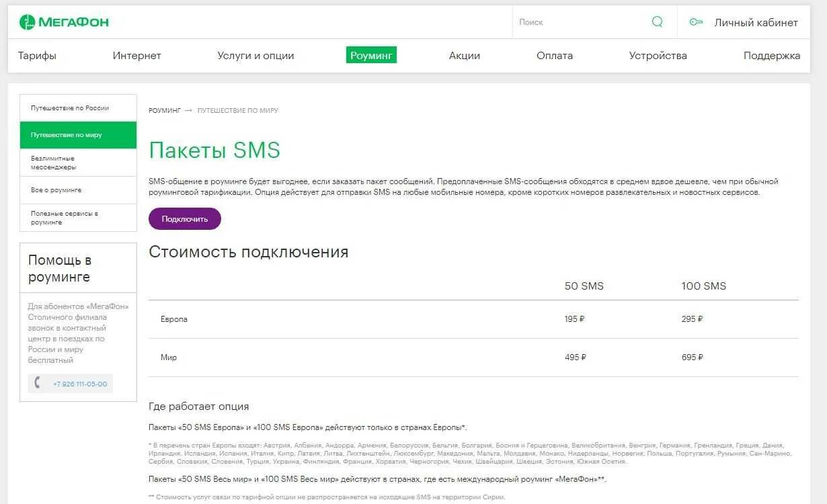Viewport: 827px width, 504px height.
Task: Click the MegaFon logo
Action: [64, 22]
